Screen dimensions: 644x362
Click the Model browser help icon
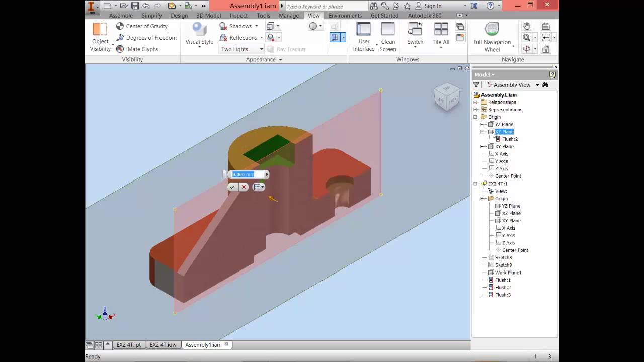coord(552,74)
